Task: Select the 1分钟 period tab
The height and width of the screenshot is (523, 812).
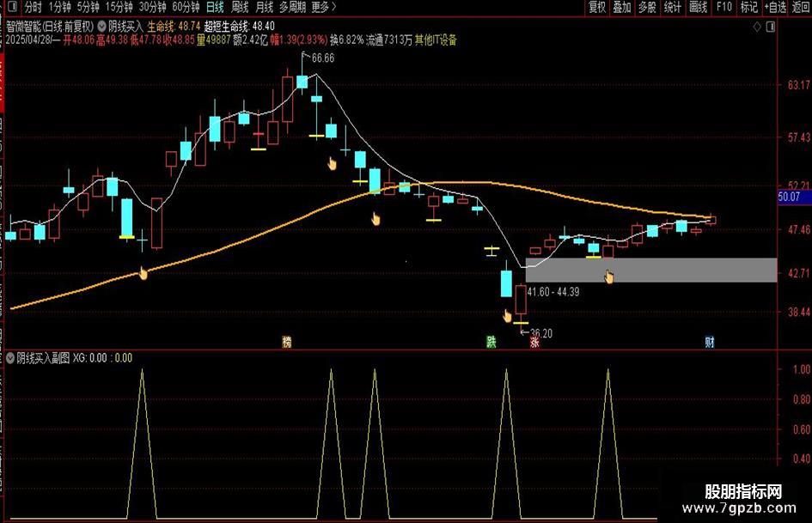Action: (59, 7)
